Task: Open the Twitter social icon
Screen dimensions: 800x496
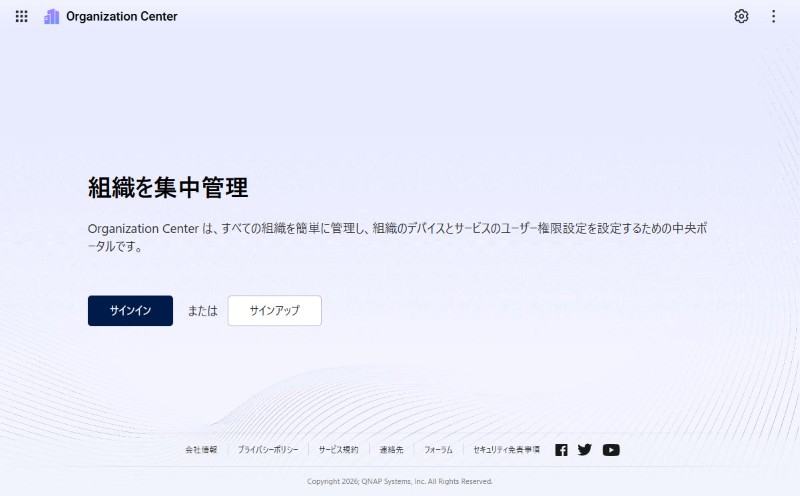Action: (585, 450)
